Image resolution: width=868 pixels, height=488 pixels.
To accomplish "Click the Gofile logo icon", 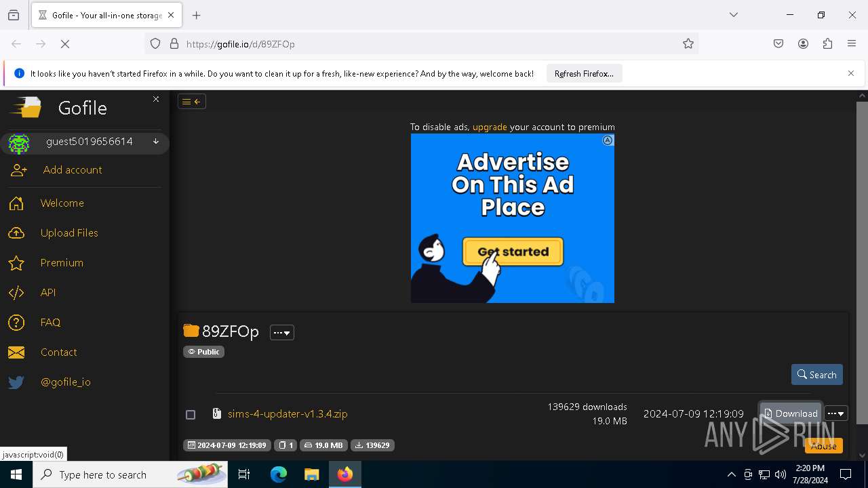I will (26, 108).
